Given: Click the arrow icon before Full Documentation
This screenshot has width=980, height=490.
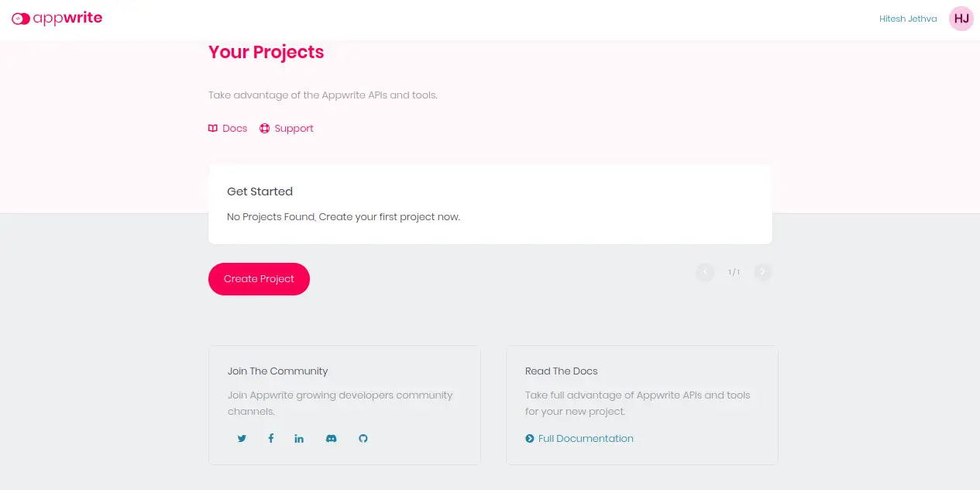Looking at the screenshot, I should 530,439.
